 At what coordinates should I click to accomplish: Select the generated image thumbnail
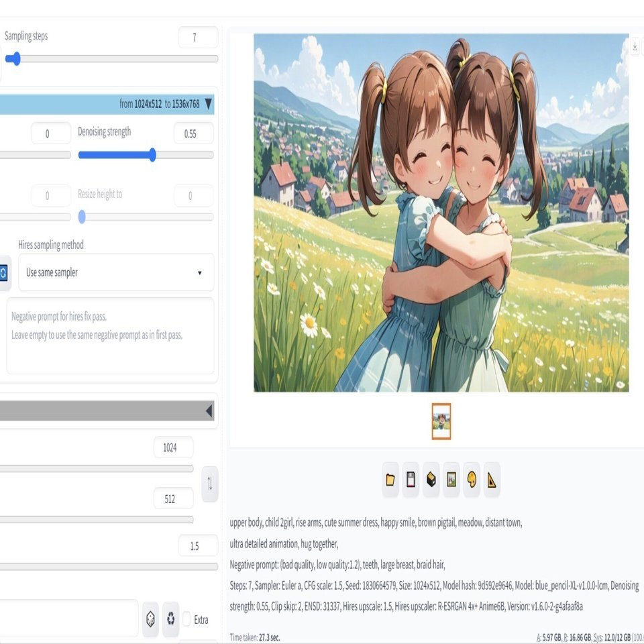point(441,421)
